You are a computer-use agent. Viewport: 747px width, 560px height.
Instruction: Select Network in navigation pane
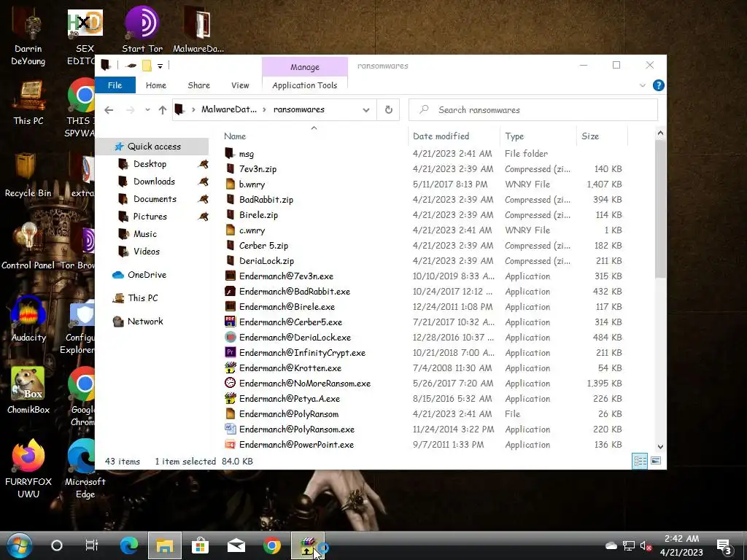point(145,322)
